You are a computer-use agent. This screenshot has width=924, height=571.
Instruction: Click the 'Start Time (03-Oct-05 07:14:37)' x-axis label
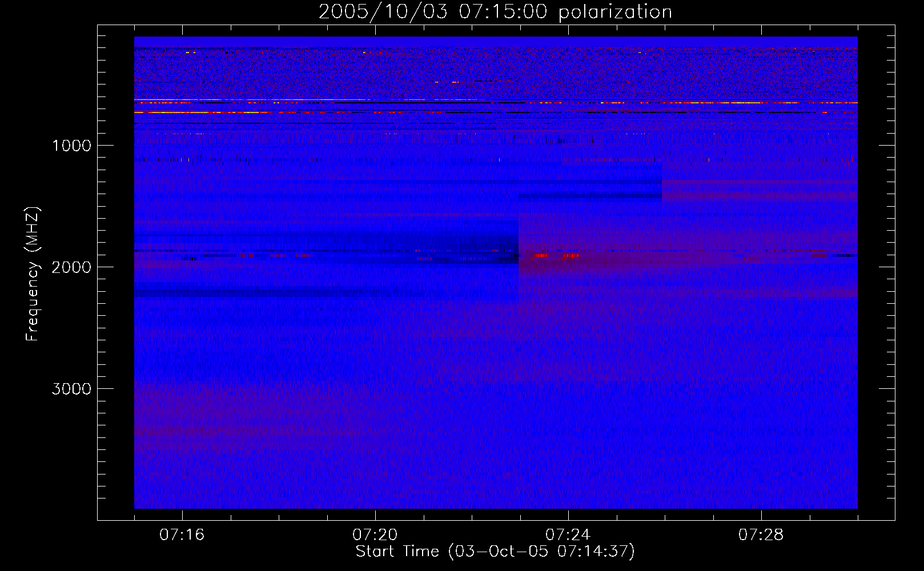(495, 552)
